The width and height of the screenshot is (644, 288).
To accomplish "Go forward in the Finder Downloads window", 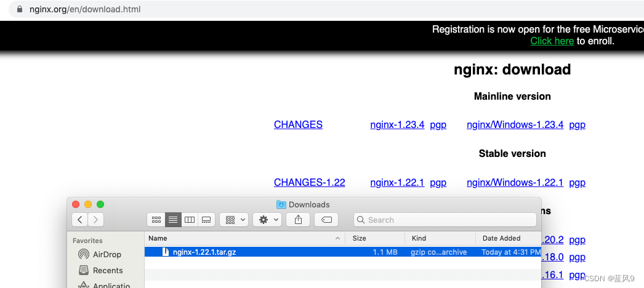I will [95, 220].
